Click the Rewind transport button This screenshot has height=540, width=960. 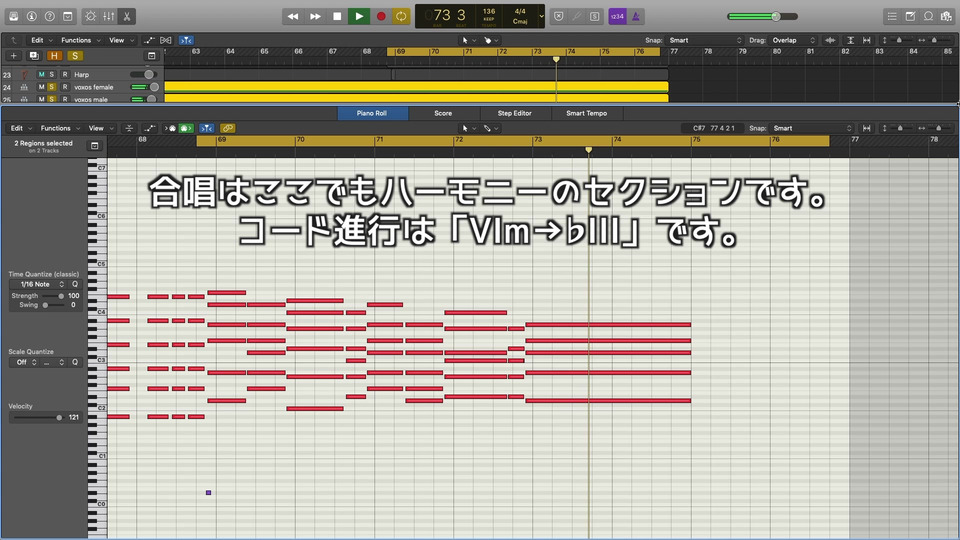tap(293, 17)
